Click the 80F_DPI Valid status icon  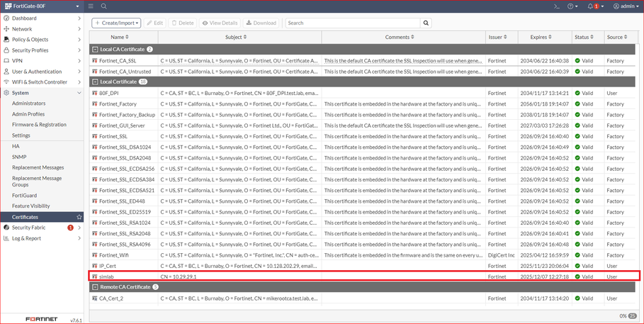pos(577,94)
